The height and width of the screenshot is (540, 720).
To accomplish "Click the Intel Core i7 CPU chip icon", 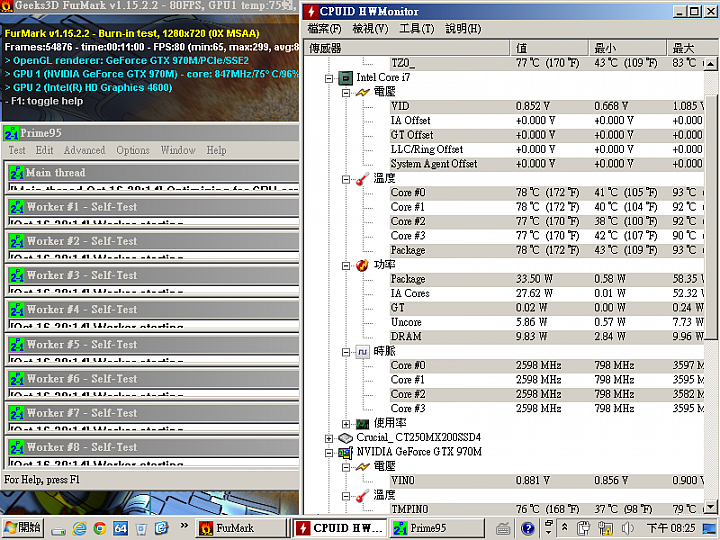I will [345, 78].
